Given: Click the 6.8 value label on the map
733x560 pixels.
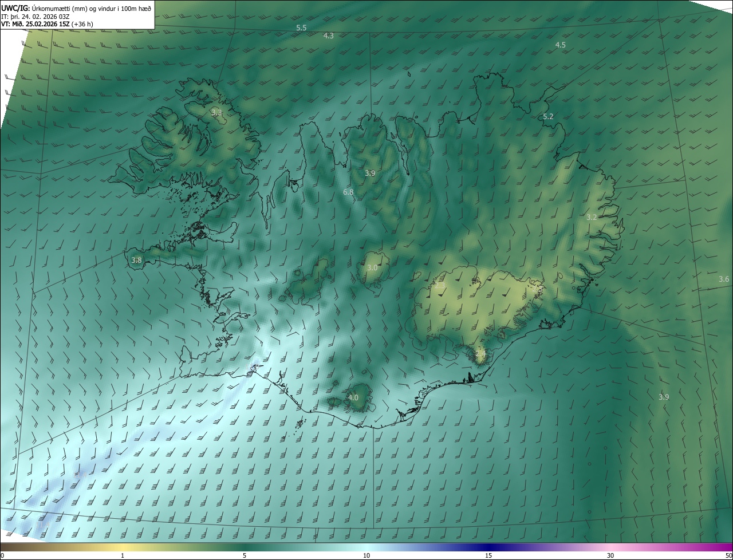Looking at the screenshot, I should (x=348, y=192).
